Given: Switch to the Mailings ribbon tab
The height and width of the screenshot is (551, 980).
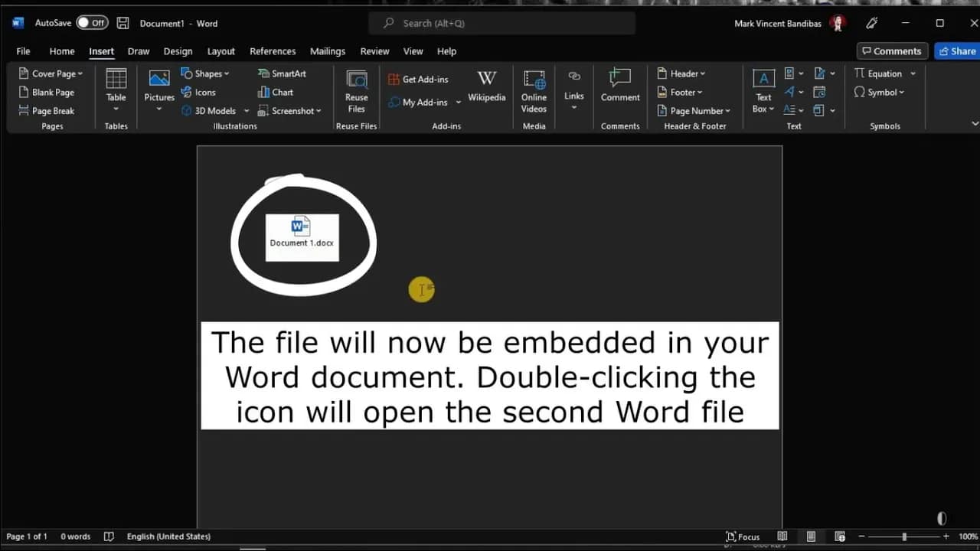Looking at the screenshot, I should point(328,51).
